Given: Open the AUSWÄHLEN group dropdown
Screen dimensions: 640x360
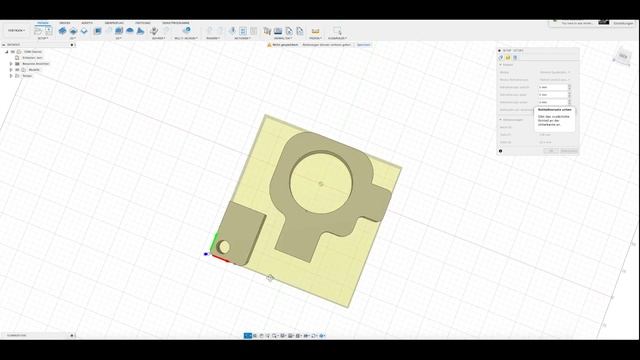Looking at the screenshot, I should coord(337,38).
